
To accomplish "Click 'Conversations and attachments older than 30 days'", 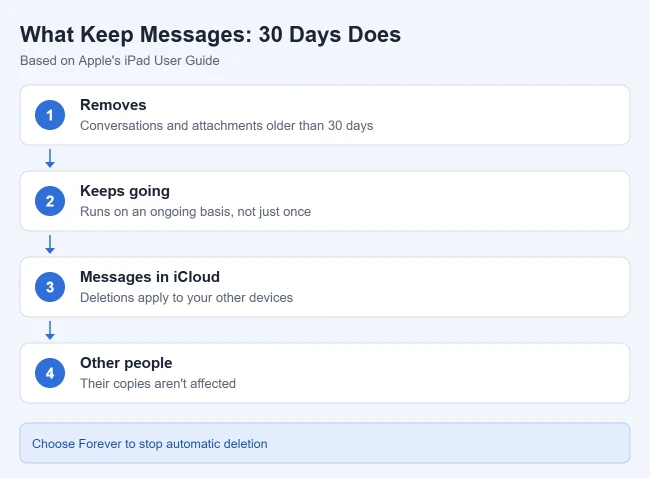I will (x=226, y=126).
